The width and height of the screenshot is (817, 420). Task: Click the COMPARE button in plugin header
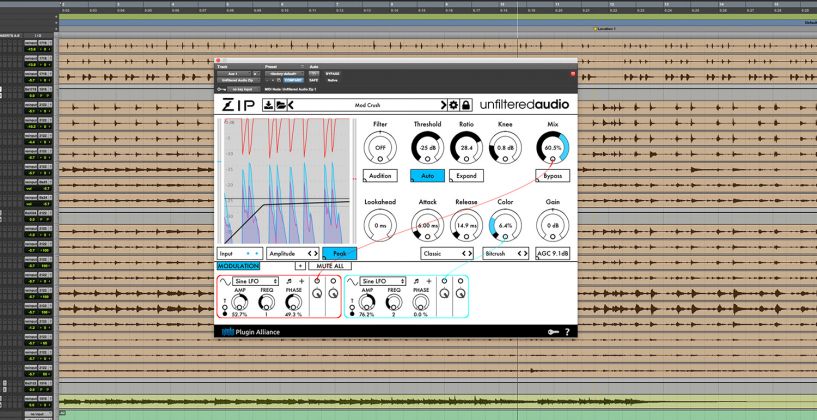point(293,80)
